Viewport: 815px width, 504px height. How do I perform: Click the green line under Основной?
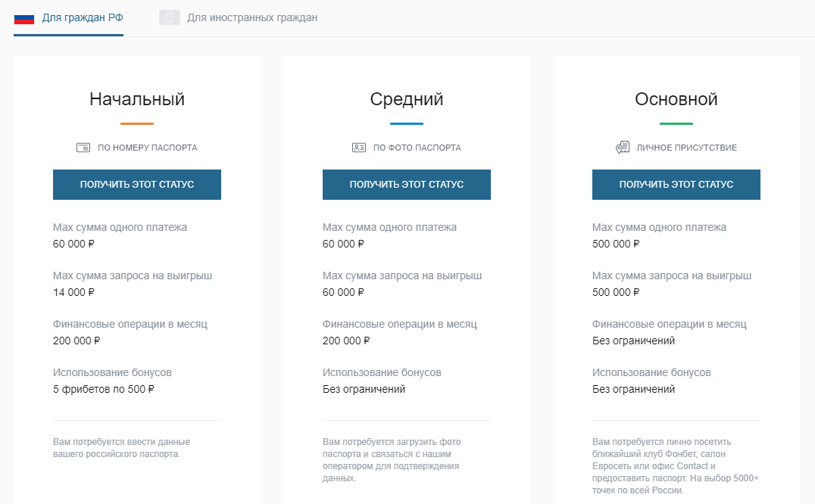pyautogui.click(x=676, y=123)
